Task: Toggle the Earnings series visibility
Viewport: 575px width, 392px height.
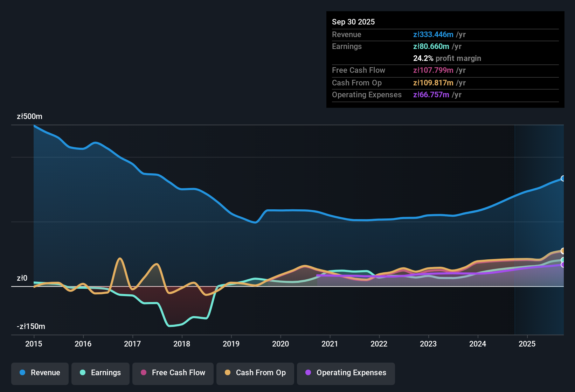Action: pos(100,373)
